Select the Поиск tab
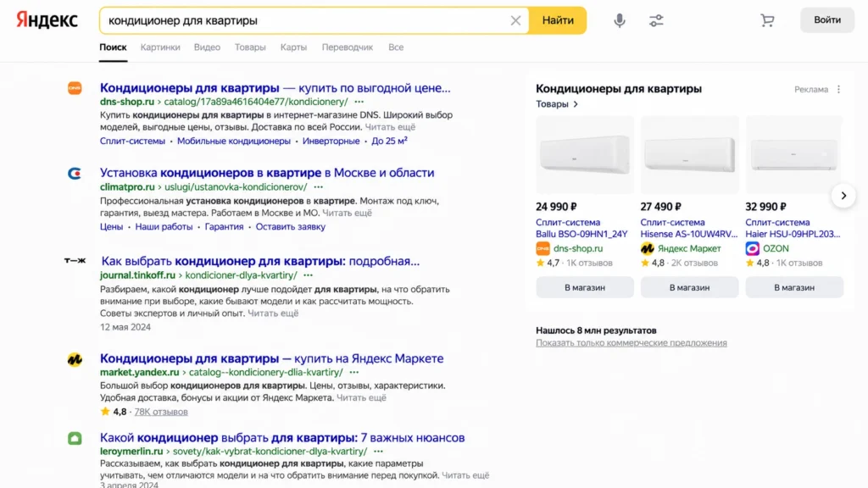This screenshot has height=488, width=868. (113, 47)
